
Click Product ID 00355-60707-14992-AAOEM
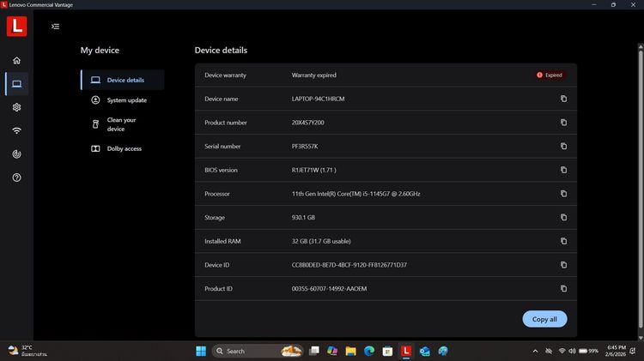329,289
